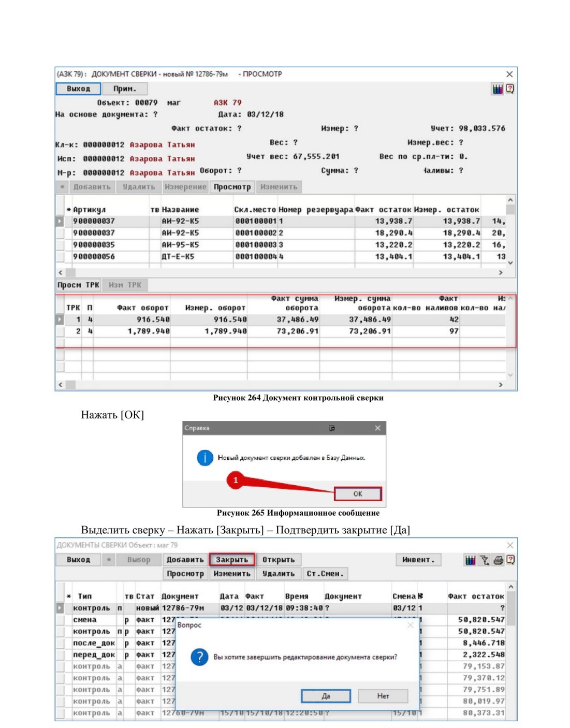Screen dimensions: 570x728
Task: Click Да in the Вопрос dialog
Action: coord(326,696)
